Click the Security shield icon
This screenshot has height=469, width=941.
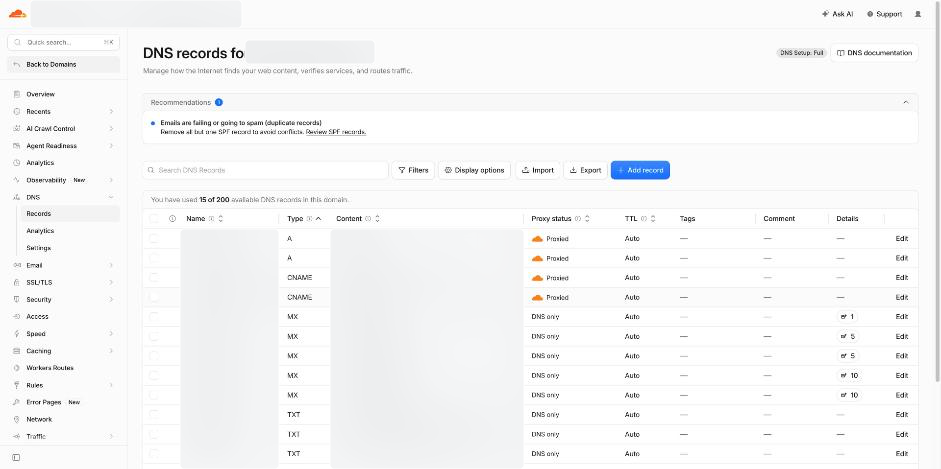tap(17, 299)
